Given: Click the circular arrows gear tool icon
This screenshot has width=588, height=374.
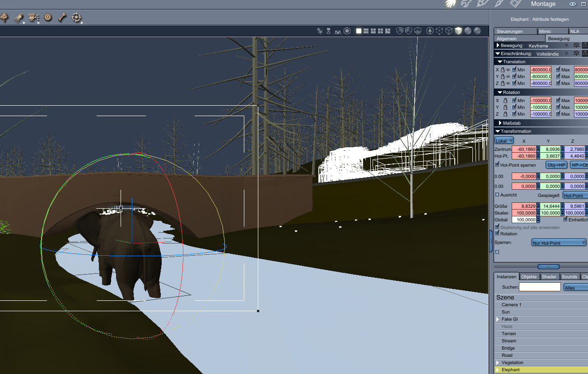Looking at the screenshot, I should [x=76, y=18].
